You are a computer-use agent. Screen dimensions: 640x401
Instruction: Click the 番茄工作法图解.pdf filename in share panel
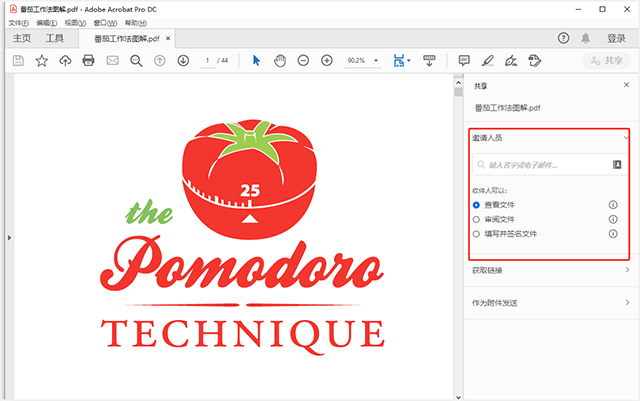pos(507,108)
